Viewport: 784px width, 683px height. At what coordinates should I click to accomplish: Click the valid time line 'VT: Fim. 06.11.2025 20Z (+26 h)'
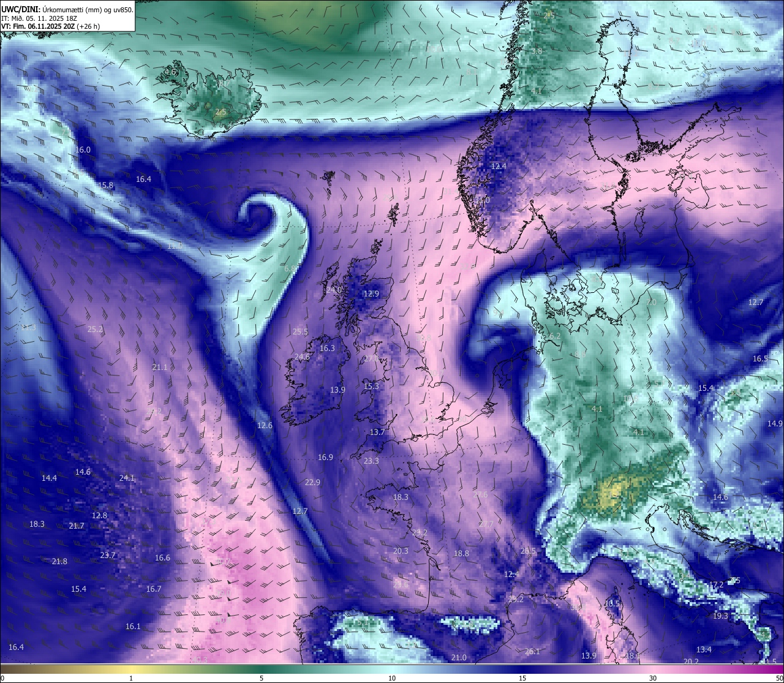coord(50,26)
